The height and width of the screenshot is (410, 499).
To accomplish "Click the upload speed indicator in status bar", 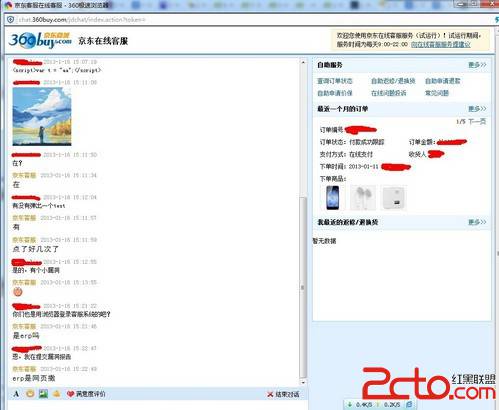I will [x=388, y=405].
